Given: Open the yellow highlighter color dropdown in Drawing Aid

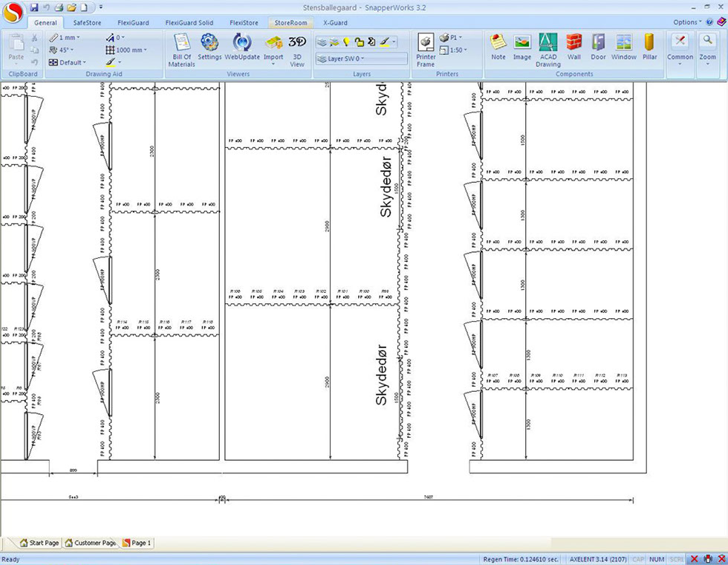Looking at the screenshot, I should (x=119, y=62).
